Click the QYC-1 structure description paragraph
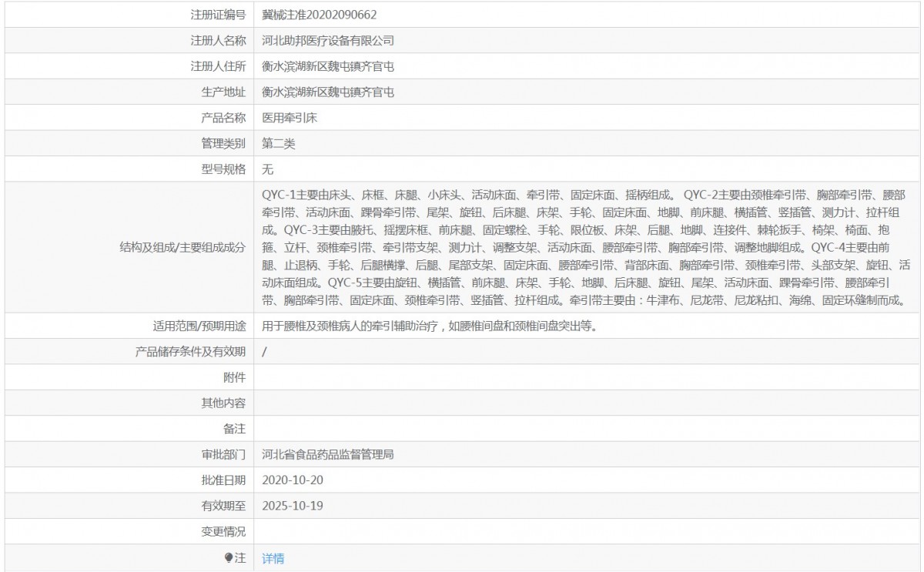The height and width of the screenshot is (572, 924). 586,247
